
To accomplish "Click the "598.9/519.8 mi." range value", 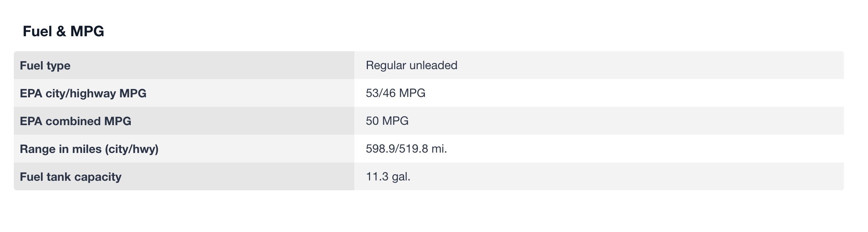I will 406,149.
